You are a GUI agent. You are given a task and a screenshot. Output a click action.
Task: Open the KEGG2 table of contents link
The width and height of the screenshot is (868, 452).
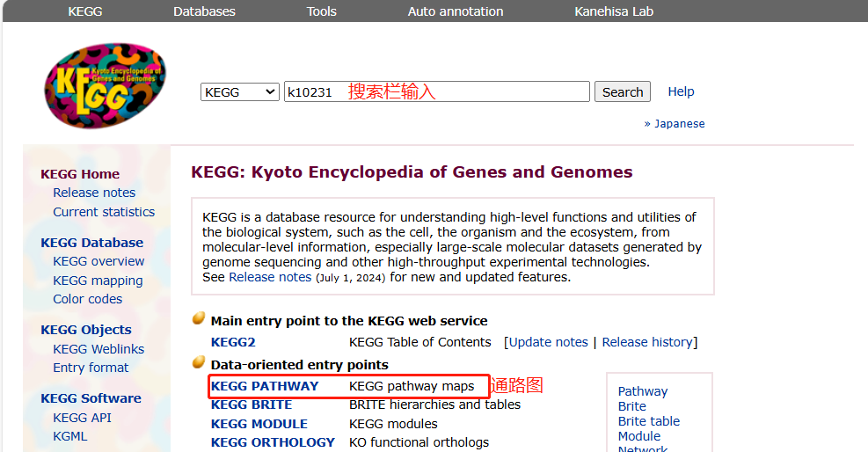(233, 342)
